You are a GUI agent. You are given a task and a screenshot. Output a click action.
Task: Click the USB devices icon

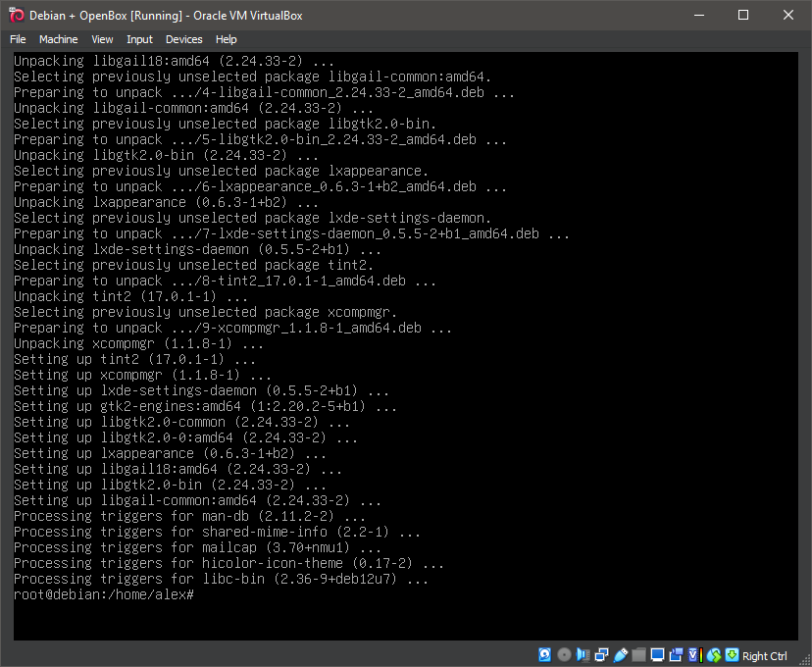620,655
